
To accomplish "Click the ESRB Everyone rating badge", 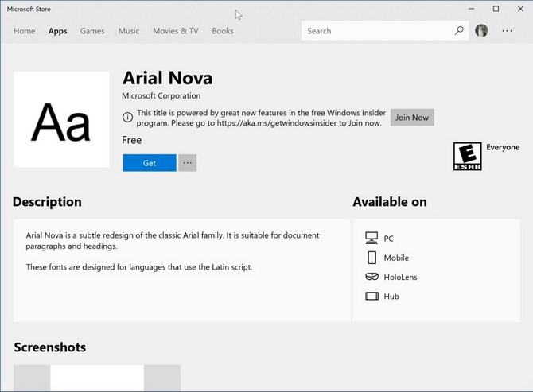I will (467, 157).
